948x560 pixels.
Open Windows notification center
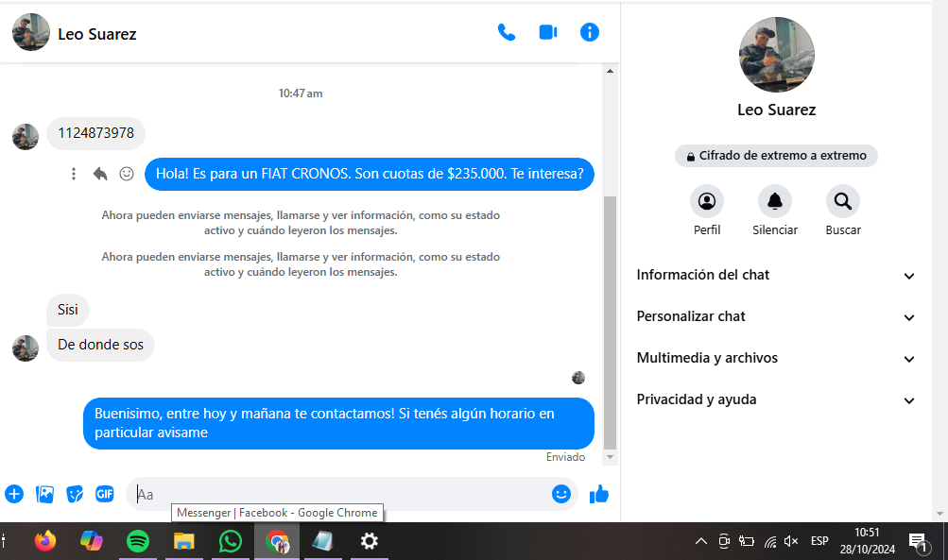point(919,542)
